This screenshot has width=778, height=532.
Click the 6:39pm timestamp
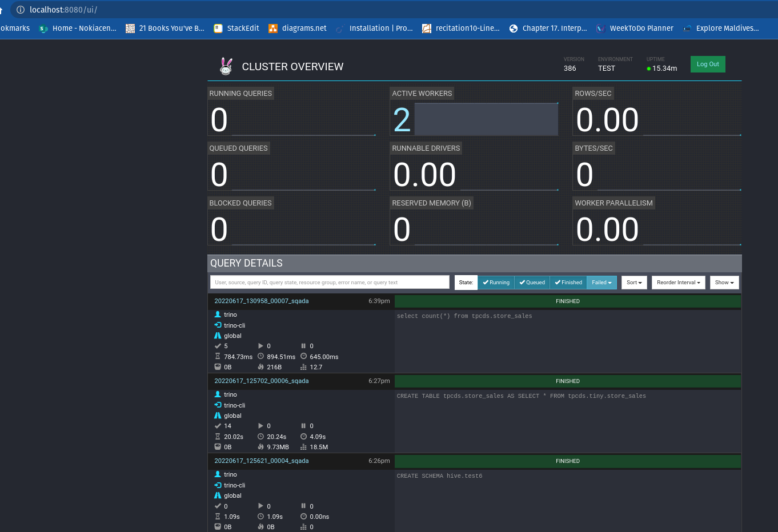[x=379, y=301]
